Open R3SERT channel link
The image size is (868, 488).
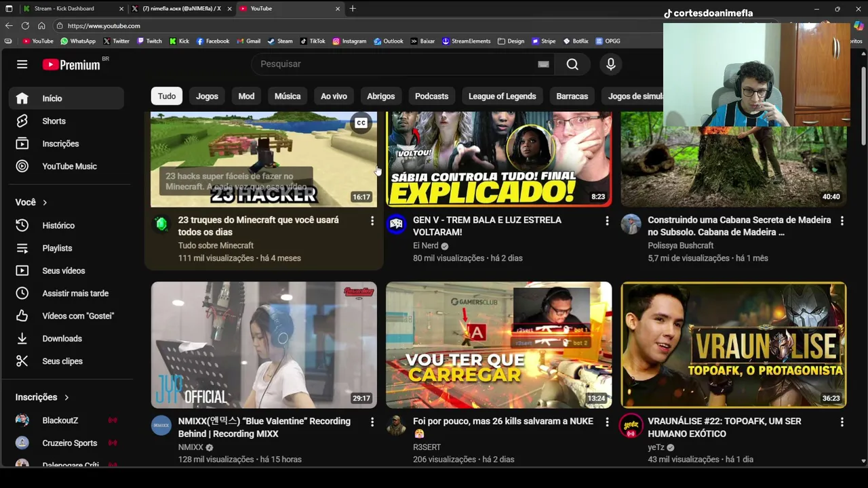pos(427,447)
